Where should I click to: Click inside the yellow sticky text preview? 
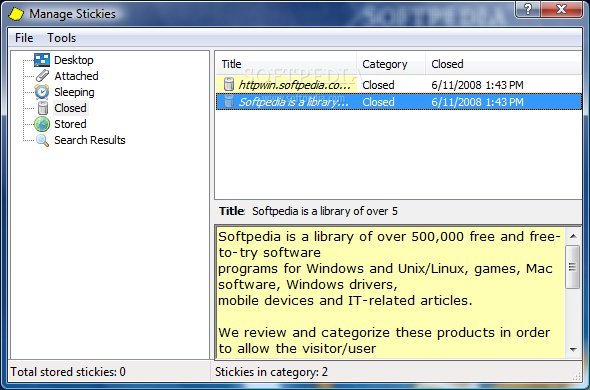pos(390,292)
